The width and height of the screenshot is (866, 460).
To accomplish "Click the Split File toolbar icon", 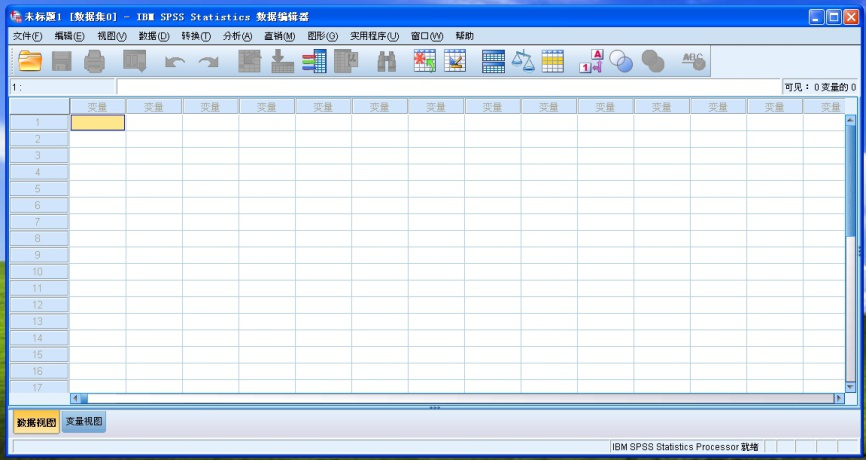I will (493, 62).
